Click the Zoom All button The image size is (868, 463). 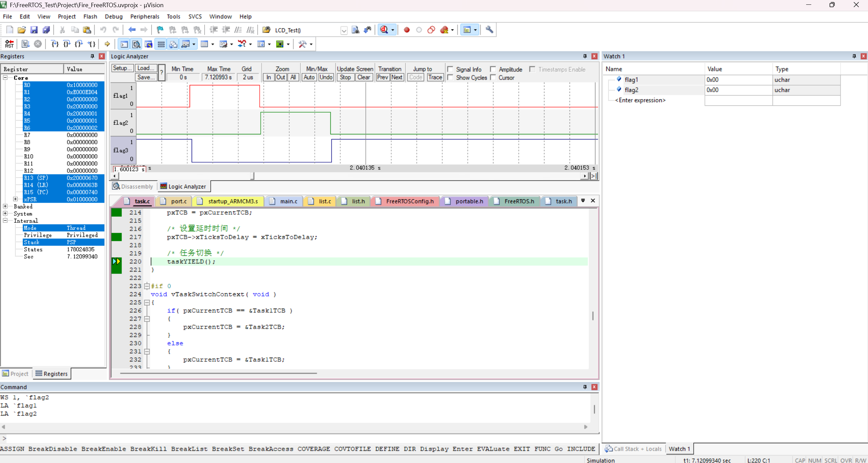293,77
